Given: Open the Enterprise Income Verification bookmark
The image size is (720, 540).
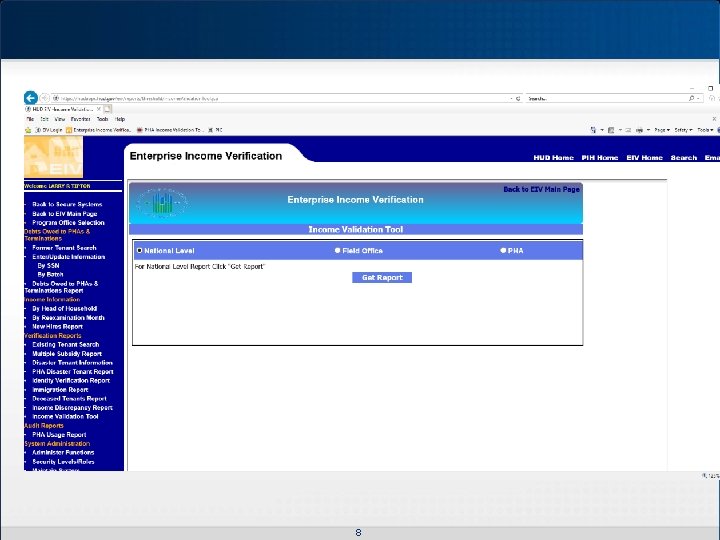Looking at the screenshot, I should [x=99, y=130].
